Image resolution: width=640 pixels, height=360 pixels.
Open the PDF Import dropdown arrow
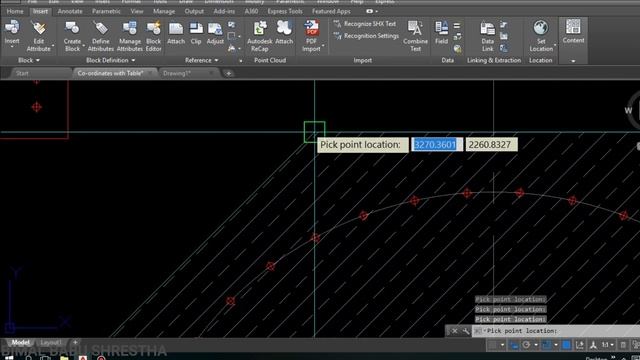coord(323,45)
